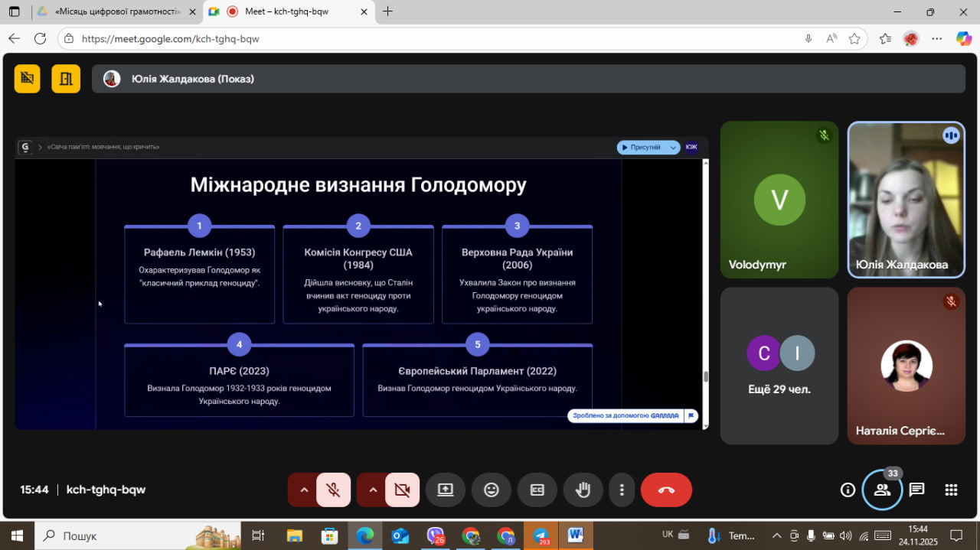Open the activities grid icon
The height and width of the screenshot is (550, 980).
point(951,490)
